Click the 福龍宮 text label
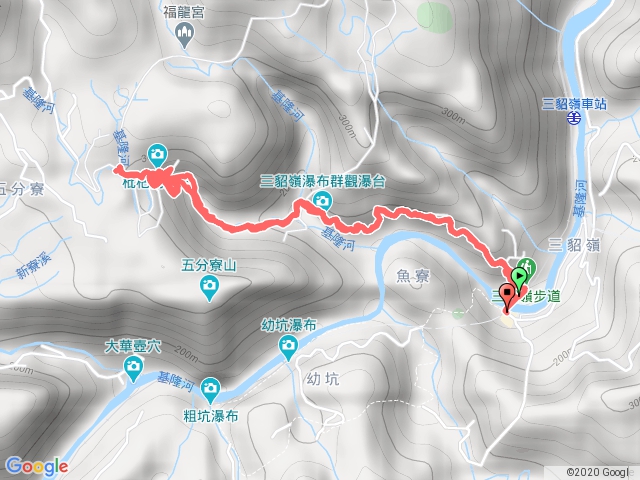 [184, 12]
